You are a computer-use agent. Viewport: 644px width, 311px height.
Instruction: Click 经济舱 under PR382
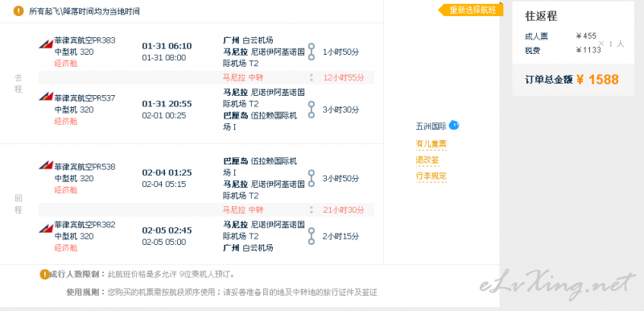(x=66, y=248)
